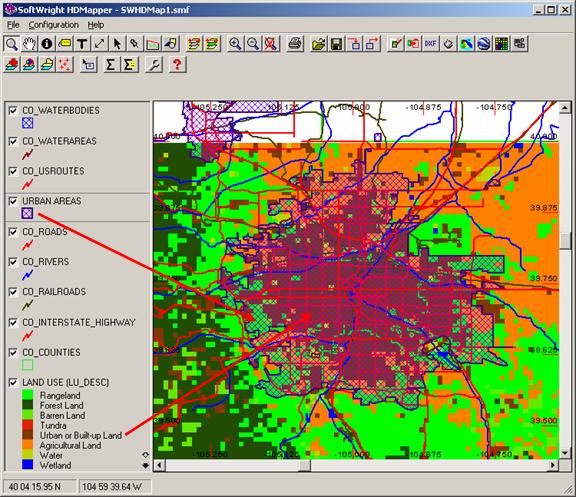
Task: Click the yellow open-folder layer stack icon
Action: point(47,65)
